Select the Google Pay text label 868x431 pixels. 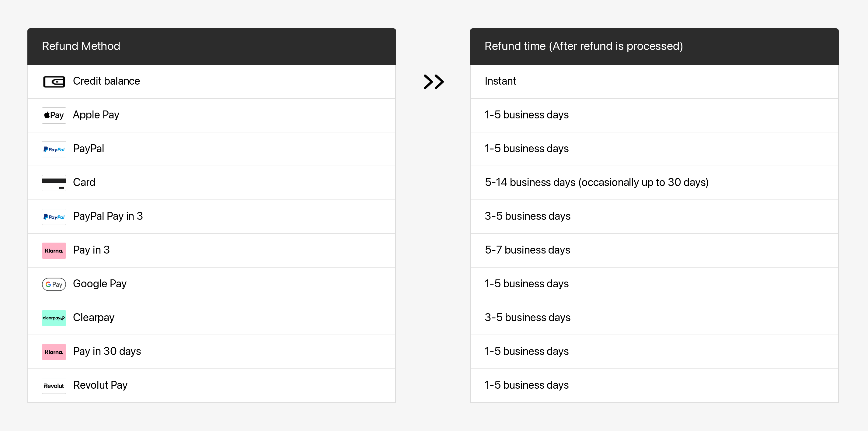point(100,284)
